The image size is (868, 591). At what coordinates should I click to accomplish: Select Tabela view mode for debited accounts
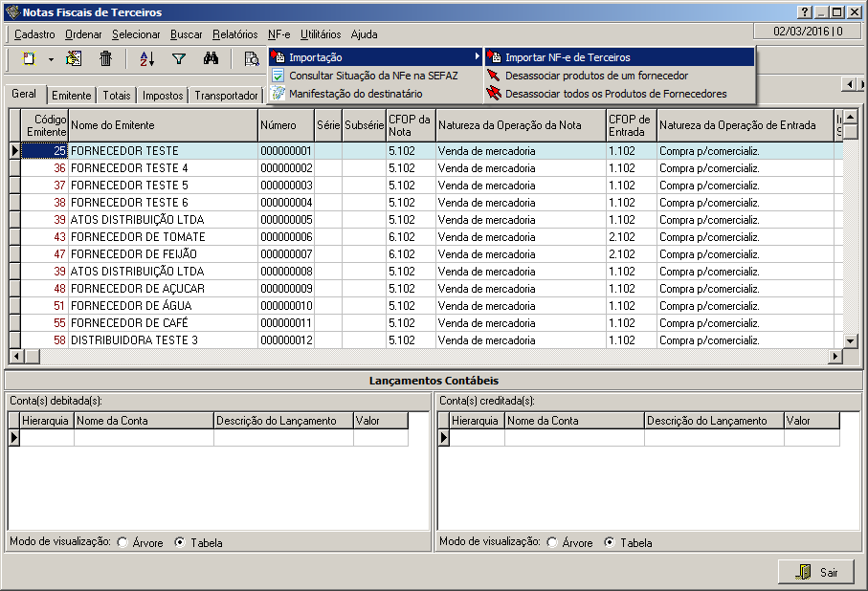(x=180, y=543)
